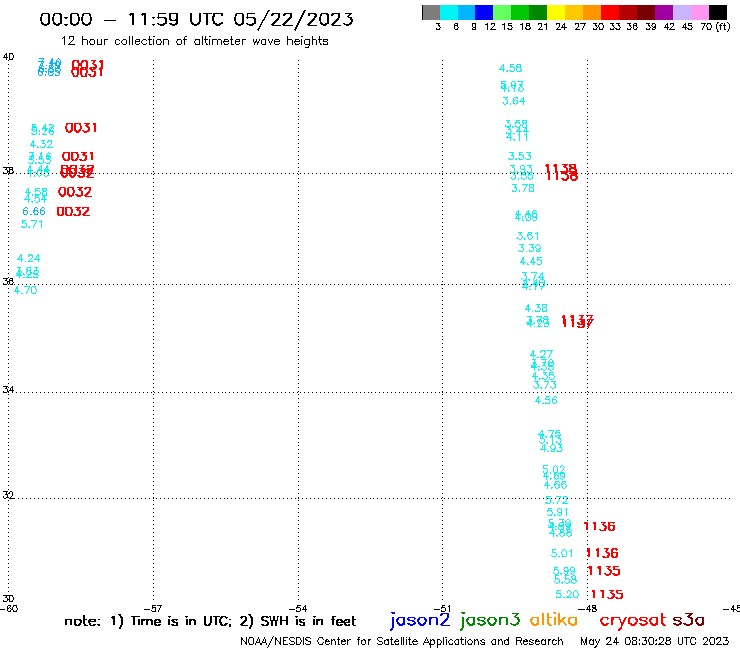
Task: Click the wave height value 4.24
Action: click(28, 259)
